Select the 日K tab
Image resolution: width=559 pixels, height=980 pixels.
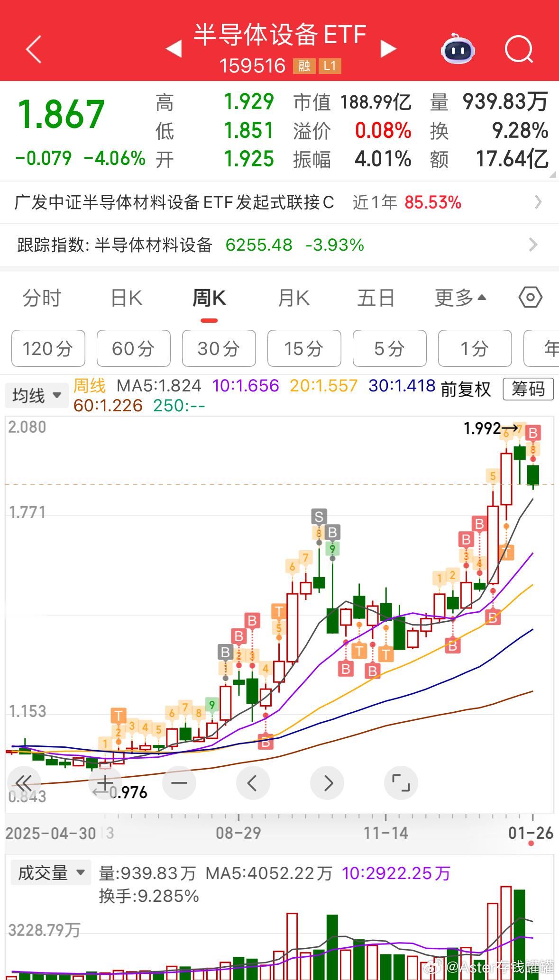point(126,298)
